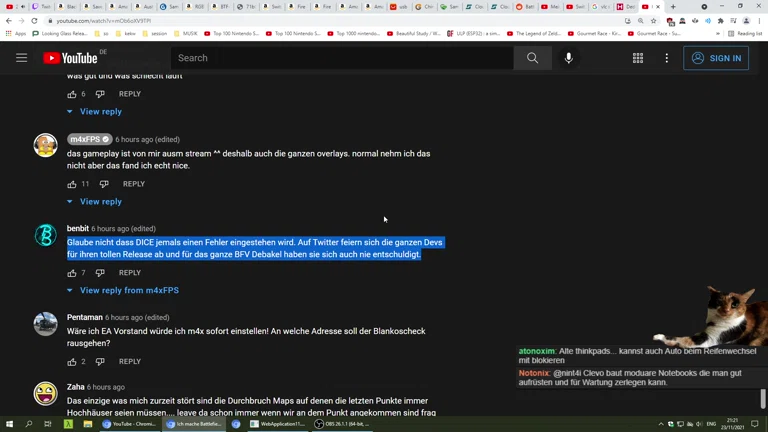The height and width of the screenshot is (432, 768).
Task: Open the YouTube hamburger guide menu
Action: pyautogui.click(x=21, y=58)
